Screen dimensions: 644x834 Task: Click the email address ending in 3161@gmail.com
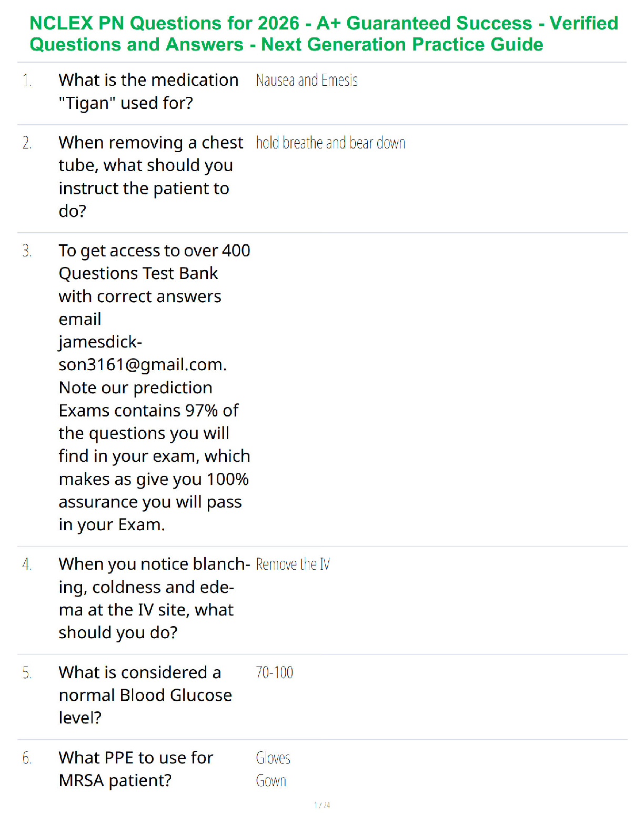pyautogui.click(x=142, y=364)
